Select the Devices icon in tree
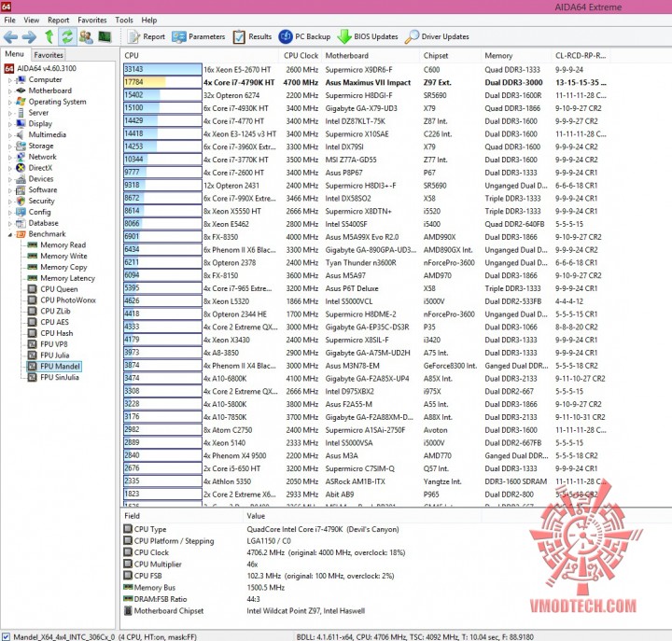The height and width of the screenshot is (641, 672). point(21,179)
